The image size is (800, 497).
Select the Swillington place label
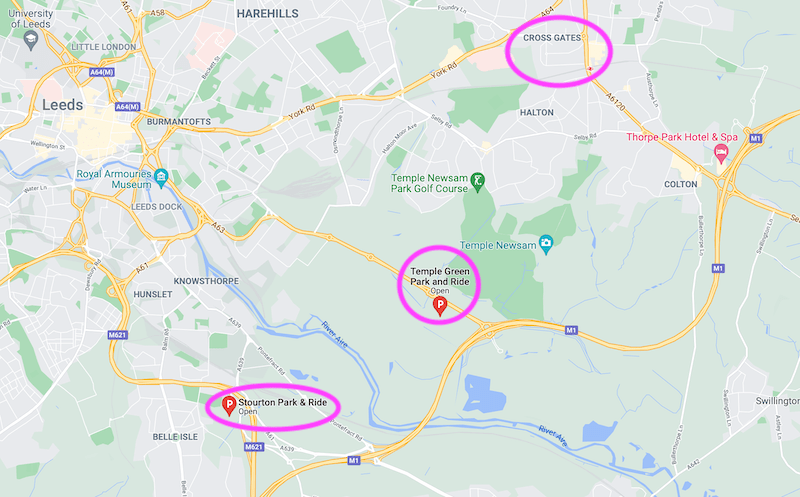coord(778,401)
